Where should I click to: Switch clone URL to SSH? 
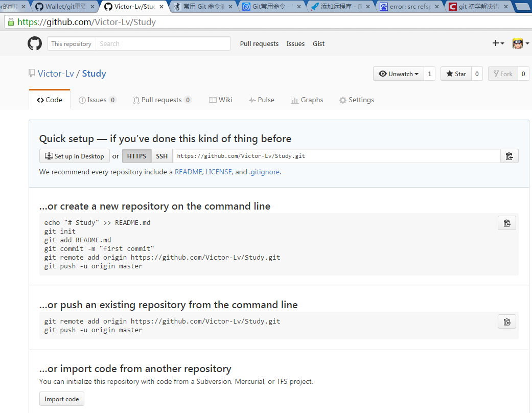[162, 156]
